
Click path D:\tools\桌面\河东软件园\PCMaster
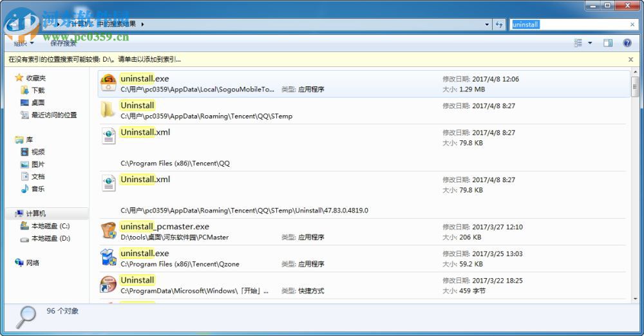click(x=175, y=238)
